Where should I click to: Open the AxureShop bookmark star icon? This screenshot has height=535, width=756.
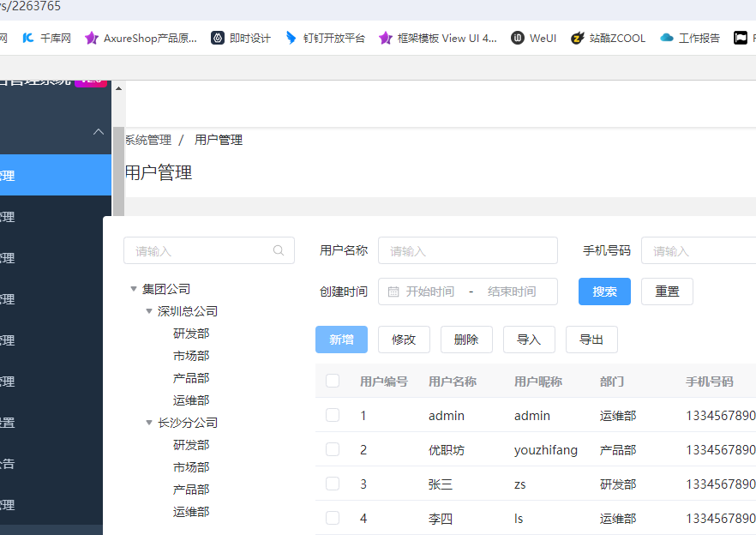point(92,38)
